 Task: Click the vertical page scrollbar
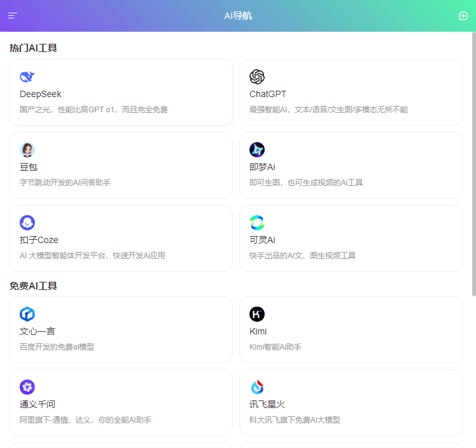pos(473,164)
